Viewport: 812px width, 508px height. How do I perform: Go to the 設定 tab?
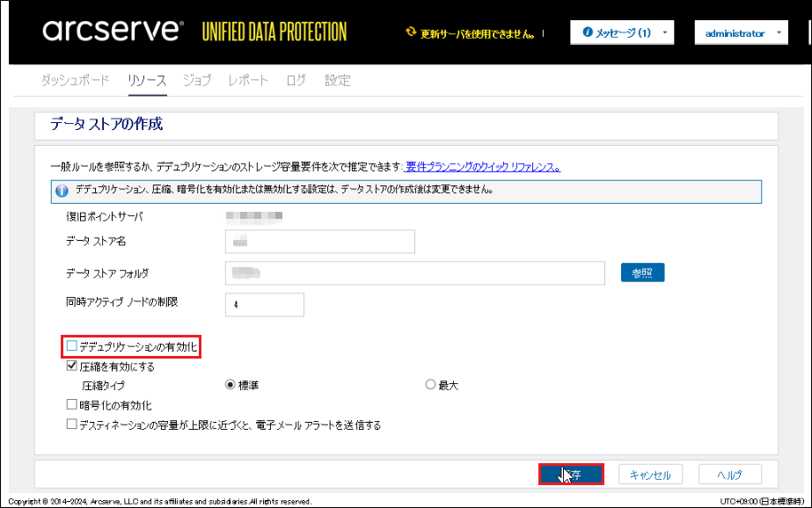[x=338, y=80]
